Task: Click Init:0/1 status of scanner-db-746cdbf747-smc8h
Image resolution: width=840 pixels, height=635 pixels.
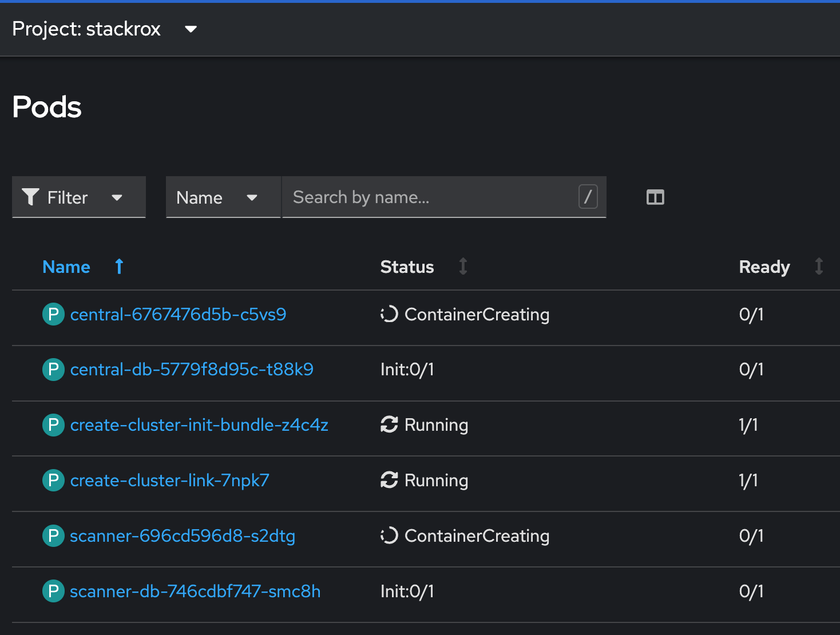Action: (x=407, y=592)
